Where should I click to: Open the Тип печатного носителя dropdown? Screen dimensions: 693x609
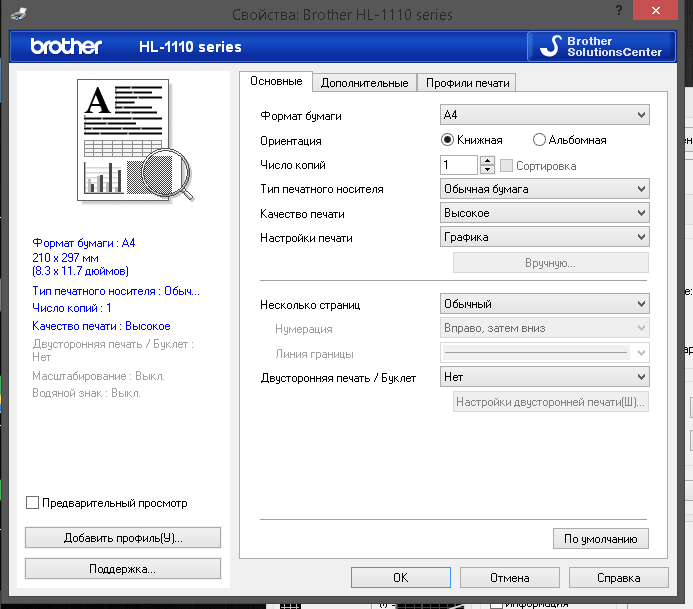[544, 189]
